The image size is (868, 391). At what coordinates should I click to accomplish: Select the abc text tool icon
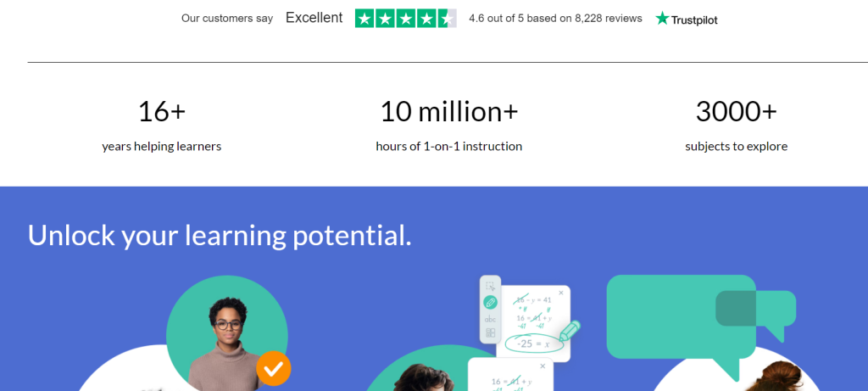coord(490,319)
